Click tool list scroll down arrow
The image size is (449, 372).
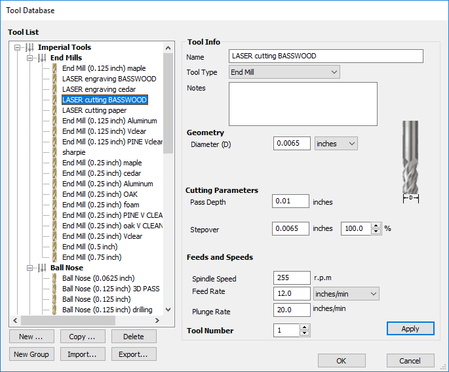[x=168, y=310]
